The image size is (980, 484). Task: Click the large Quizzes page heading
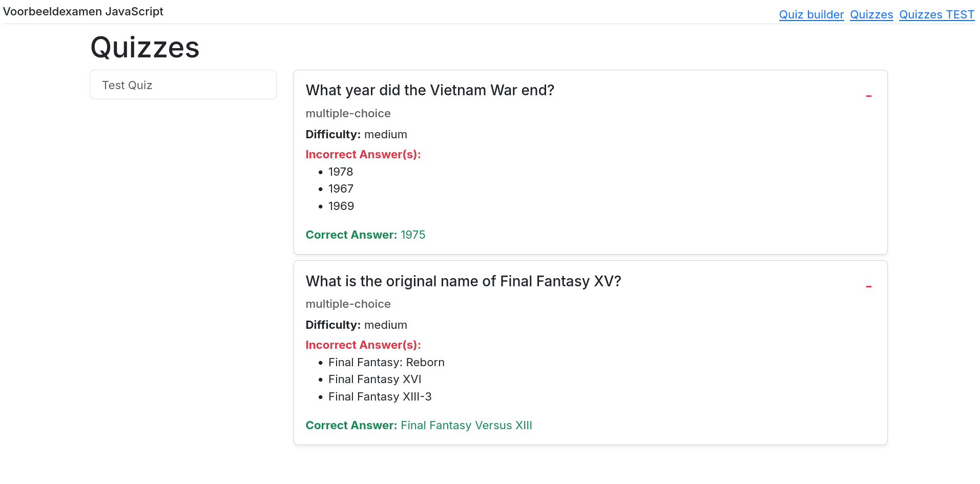pyautogui.click(x=145, y=48)
